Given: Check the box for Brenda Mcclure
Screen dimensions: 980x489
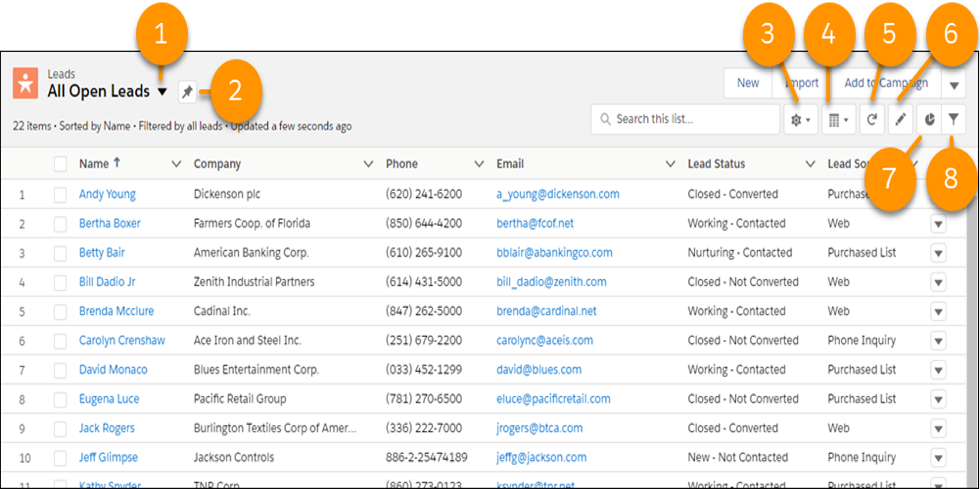Looking at the screenshot, I should coord(60,312).
